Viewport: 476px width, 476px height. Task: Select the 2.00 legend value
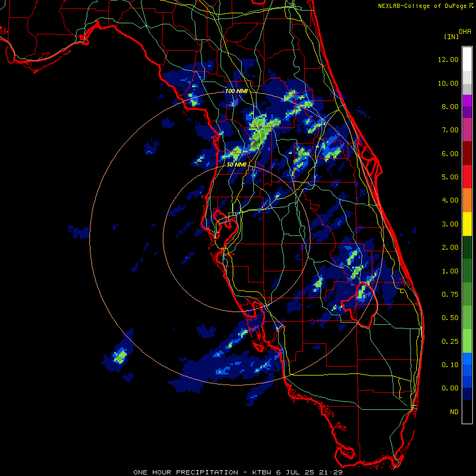450,248
